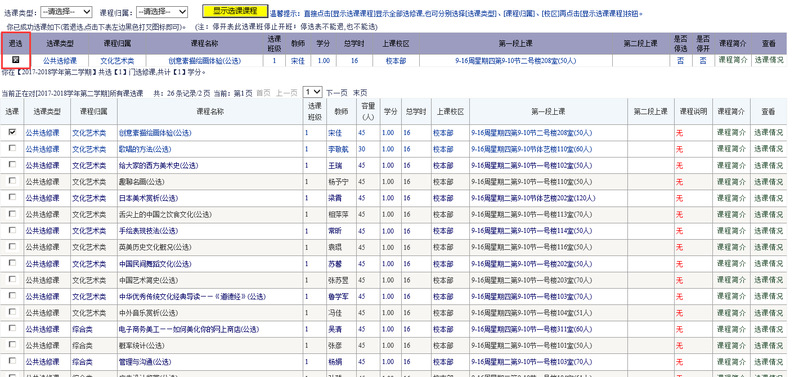The width and height of the screenshot is (797, 377).
Task: Open the page number dropdown
Action: [x=313, y=92]
